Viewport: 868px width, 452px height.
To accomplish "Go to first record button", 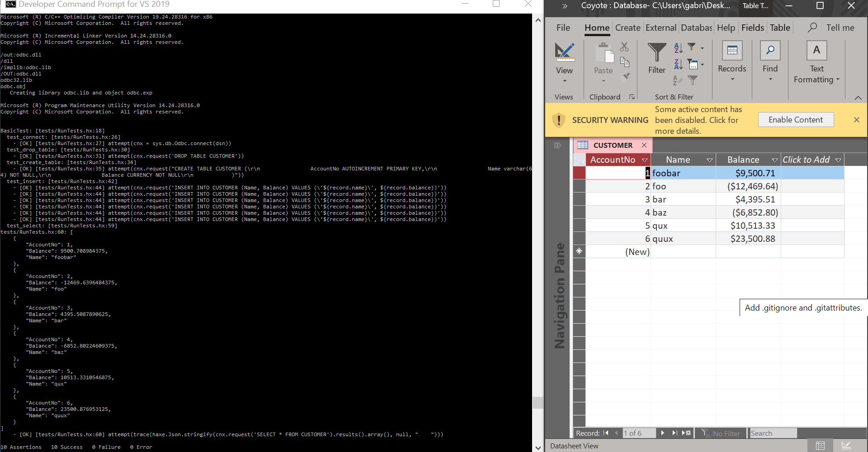I will (x=606, y=433).
